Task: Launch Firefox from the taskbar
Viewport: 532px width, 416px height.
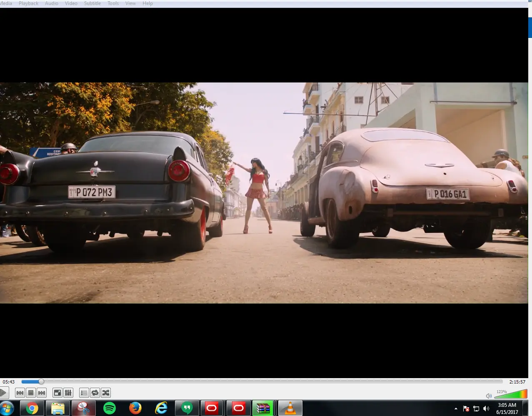Action: click(135, 409)
